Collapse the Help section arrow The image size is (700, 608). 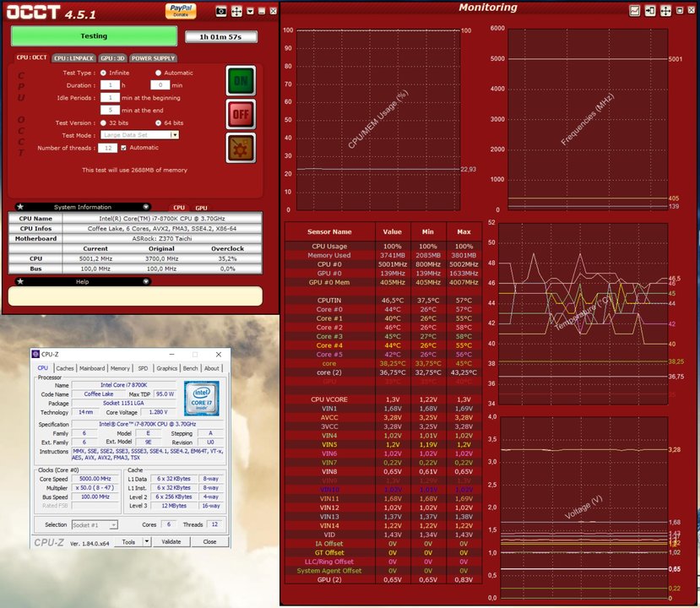pyautogui.click(x=145, y=281)
